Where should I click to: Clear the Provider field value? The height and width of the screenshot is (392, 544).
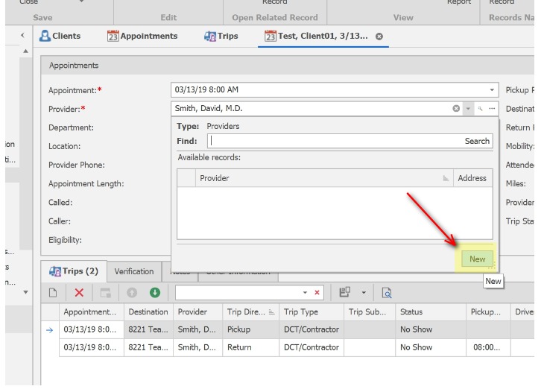(456, 109)
